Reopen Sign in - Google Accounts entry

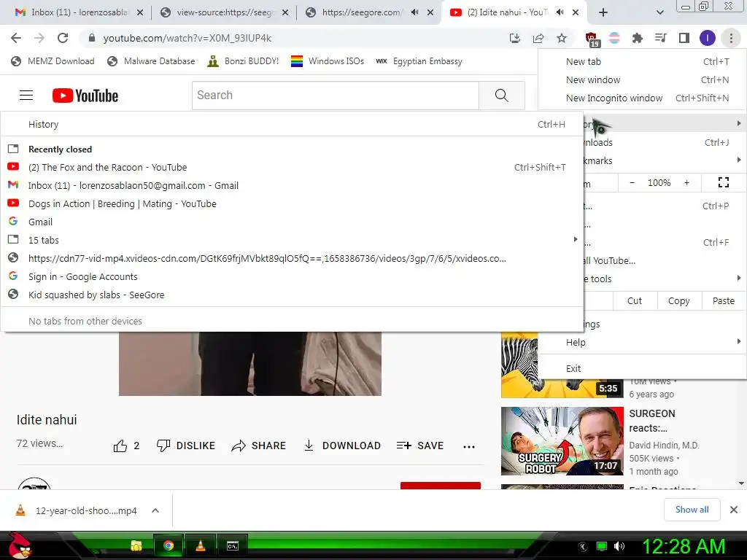pos(292,276)
